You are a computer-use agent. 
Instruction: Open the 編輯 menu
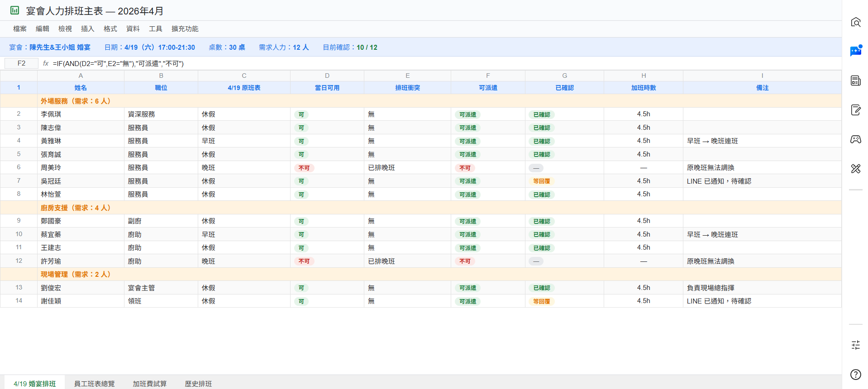[43, 28]
